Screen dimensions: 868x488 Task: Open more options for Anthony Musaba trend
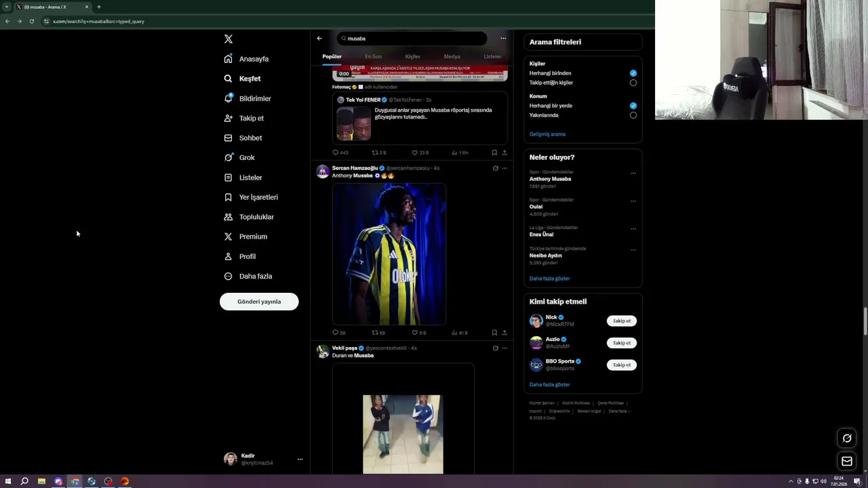pos(633,174)
